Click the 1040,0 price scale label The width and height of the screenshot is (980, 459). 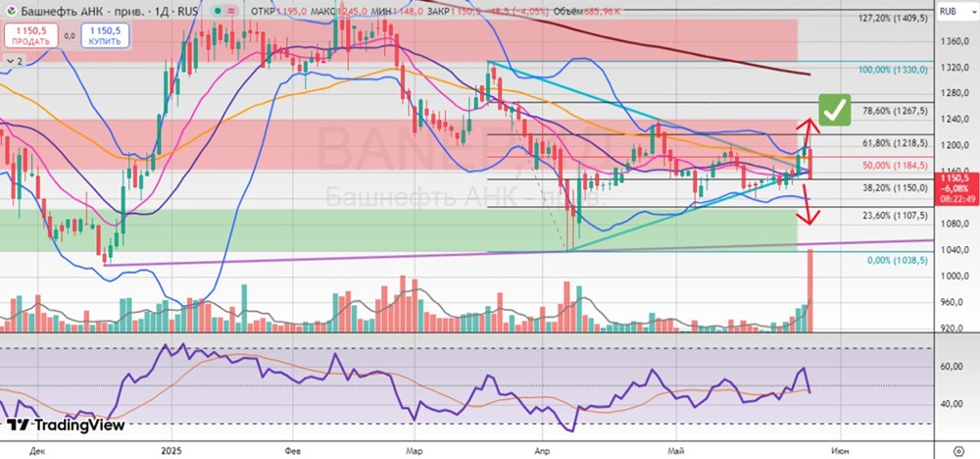[x=954, y=250]
